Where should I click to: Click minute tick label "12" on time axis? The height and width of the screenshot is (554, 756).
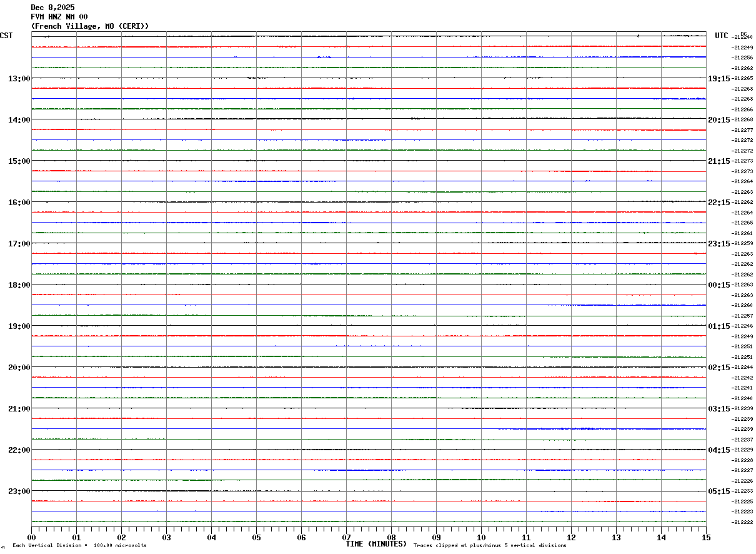coord(571,537)
